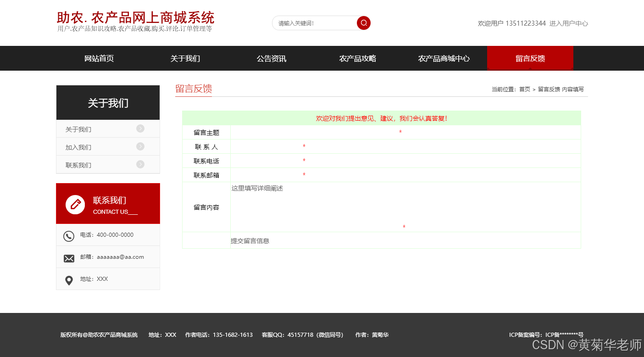Viewport: 644px width, 357px height.
Task: Click the 联系电话 input field
Action: (266, 161)
